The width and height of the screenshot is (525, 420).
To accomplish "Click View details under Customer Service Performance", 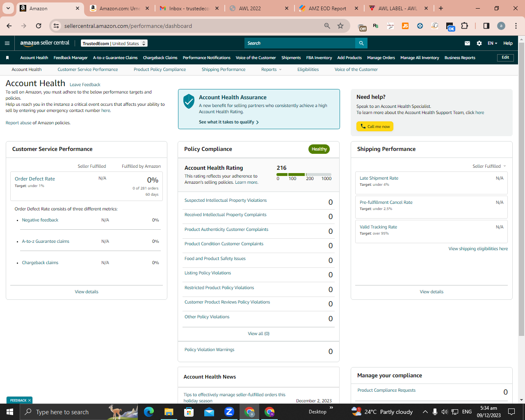I will point(87,292).
